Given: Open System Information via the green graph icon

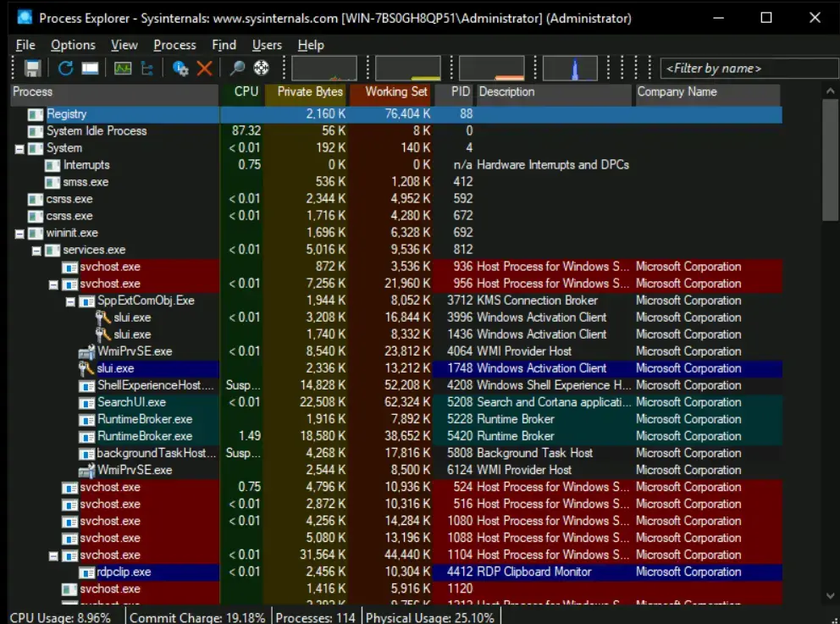Looking at the screenshot, I should (x=123, y=68).
